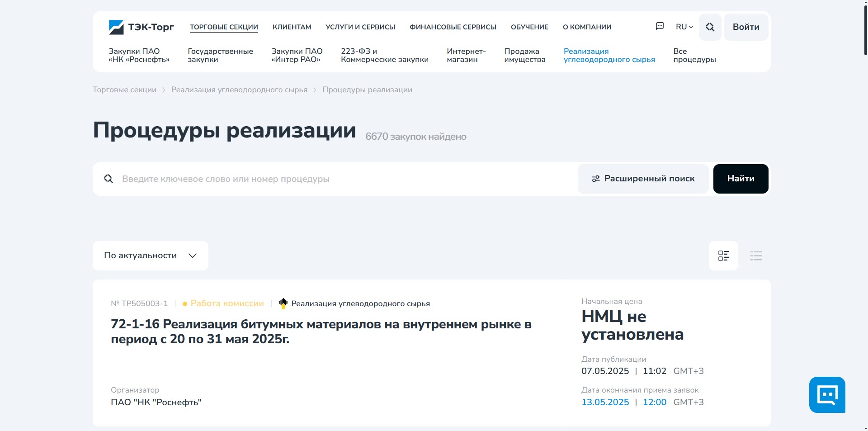Viewport: 868px width, 431px height.
Task: Open procedure 72-1-16 Реализация битумных материалов title
Action: point(321,332)
